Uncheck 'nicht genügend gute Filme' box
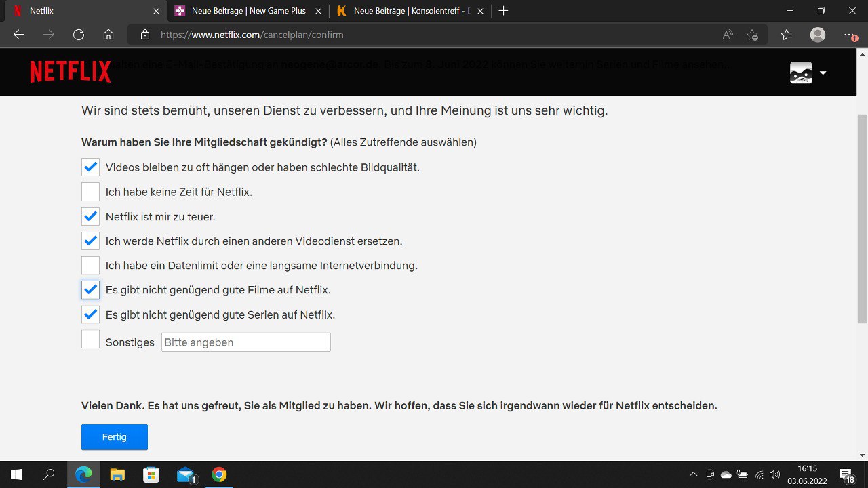 pos(90,290)
